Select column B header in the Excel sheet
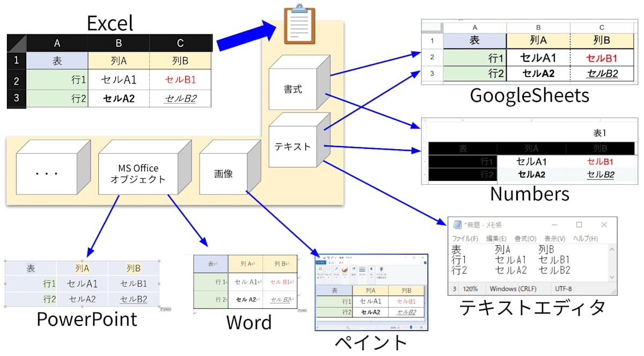 click(119, 43)
